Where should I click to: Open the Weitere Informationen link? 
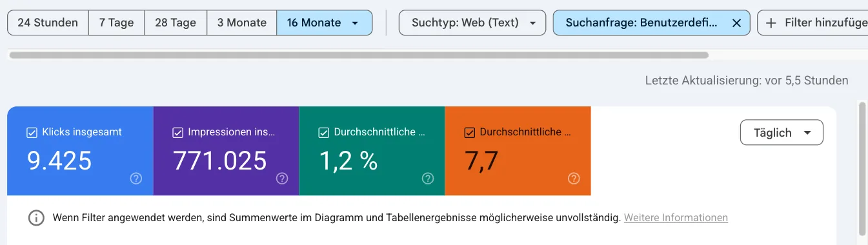676,218
